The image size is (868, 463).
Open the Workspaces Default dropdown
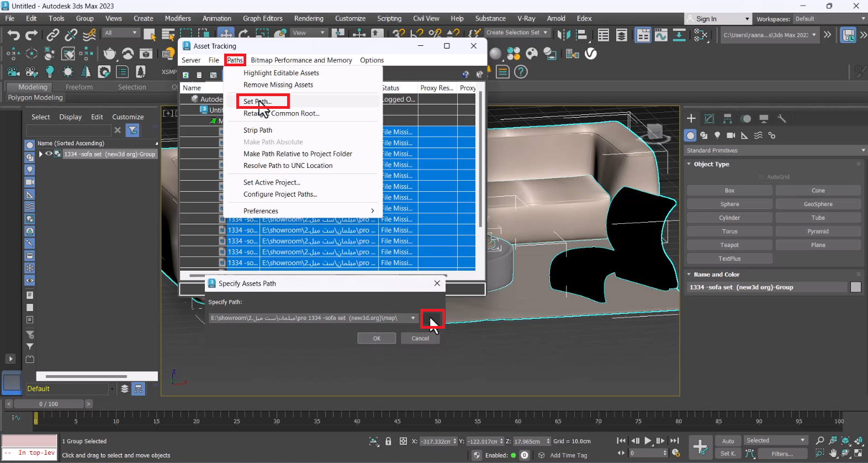click(x=829, y=19)
